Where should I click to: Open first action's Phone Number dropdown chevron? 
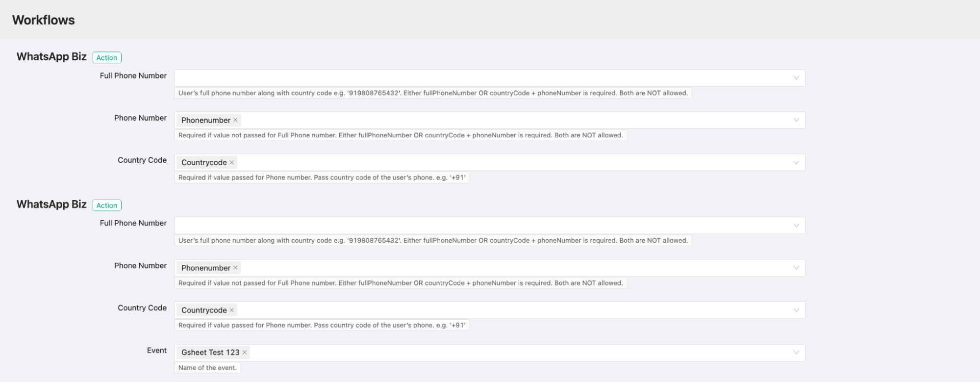coord(796,120)
